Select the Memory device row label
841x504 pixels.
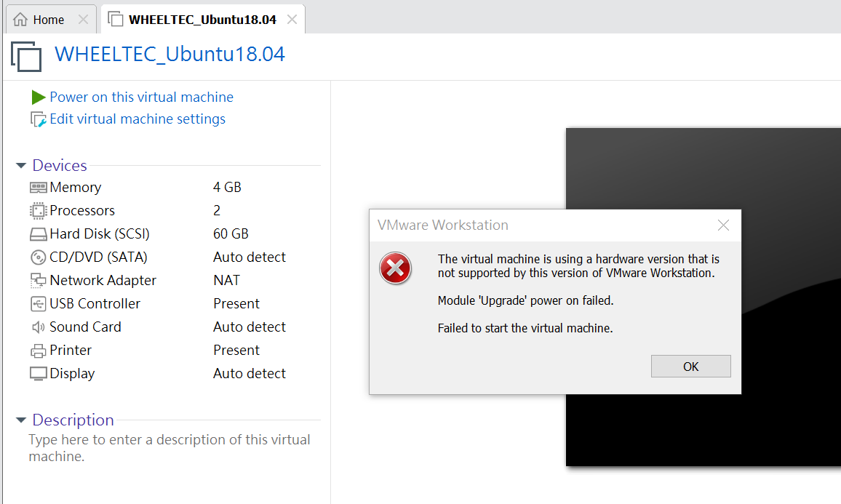(75, 187)
